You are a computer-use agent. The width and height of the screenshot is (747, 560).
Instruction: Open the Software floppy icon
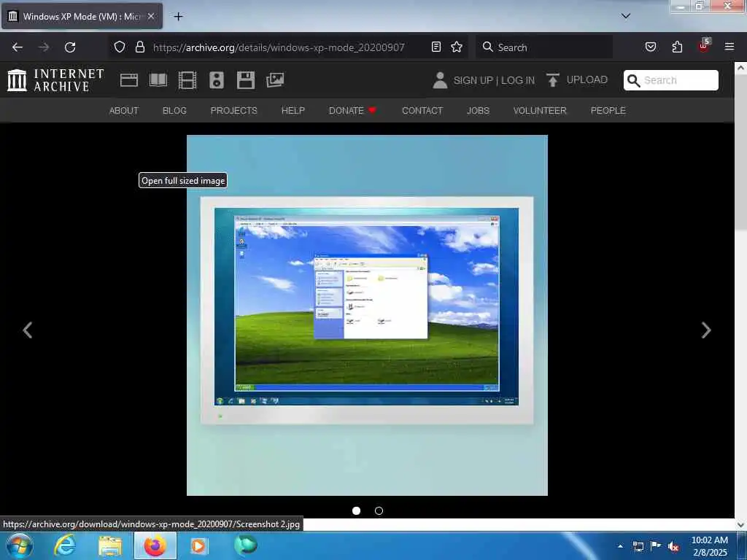pyautogui.click(x=246, y=80)
